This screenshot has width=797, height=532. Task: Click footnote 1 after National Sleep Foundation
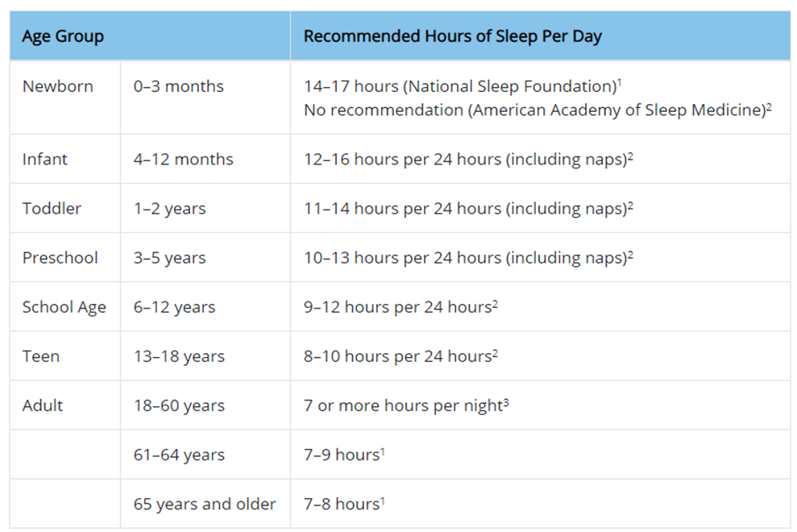(619, 81)
